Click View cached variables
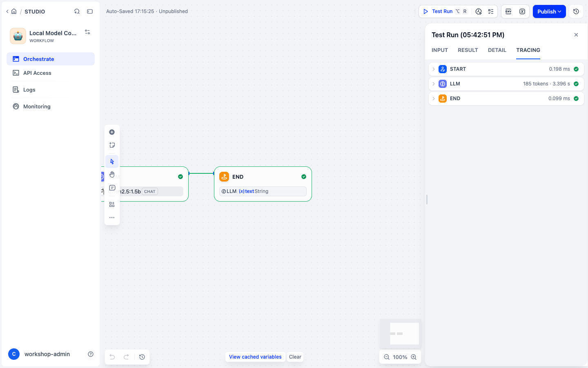This screenshot has width=588, height=368. pos(255,357)
